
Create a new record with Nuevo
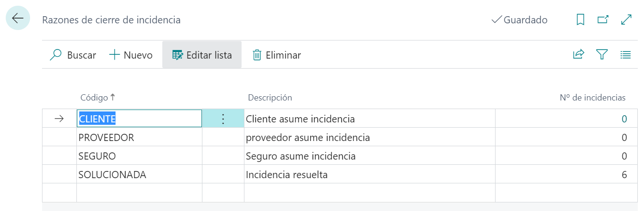131,55
